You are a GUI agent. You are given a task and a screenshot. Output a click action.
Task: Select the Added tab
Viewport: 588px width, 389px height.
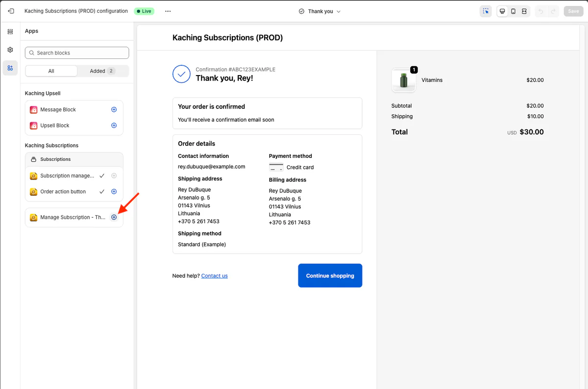pyautogui.click(x=102, y=71)
